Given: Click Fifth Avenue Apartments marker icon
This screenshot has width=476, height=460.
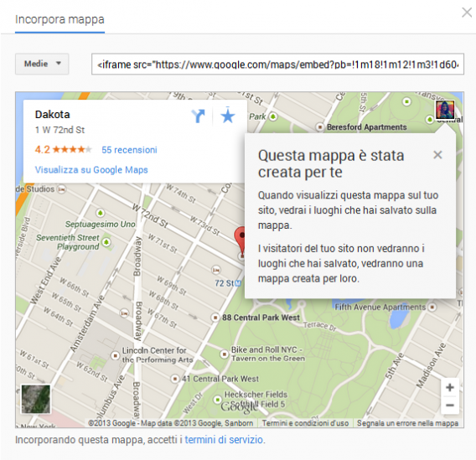Looking at the screenshot, I should pos(432,307).
